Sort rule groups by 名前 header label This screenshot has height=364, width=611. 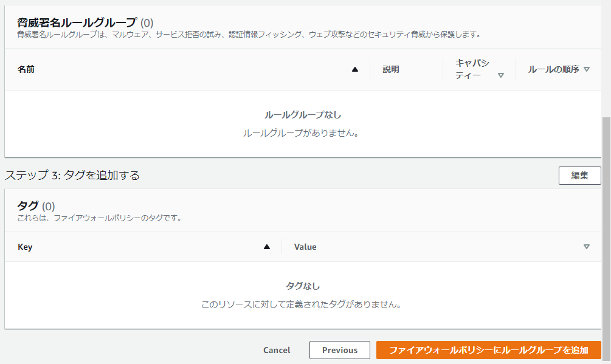26,69
